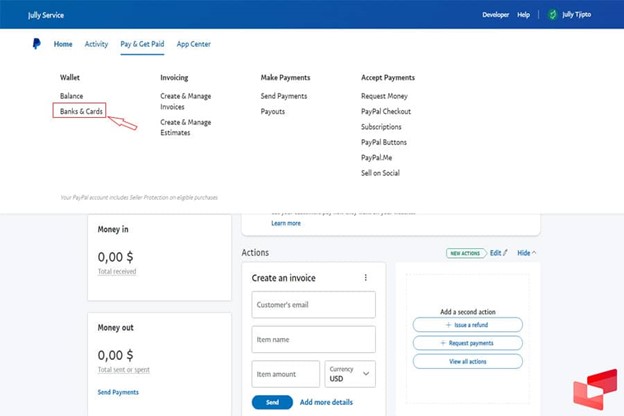Viewport: 624px width, 416px height.
Task: Open the user profile avatar icon
Action: click(x=553, y=15)
